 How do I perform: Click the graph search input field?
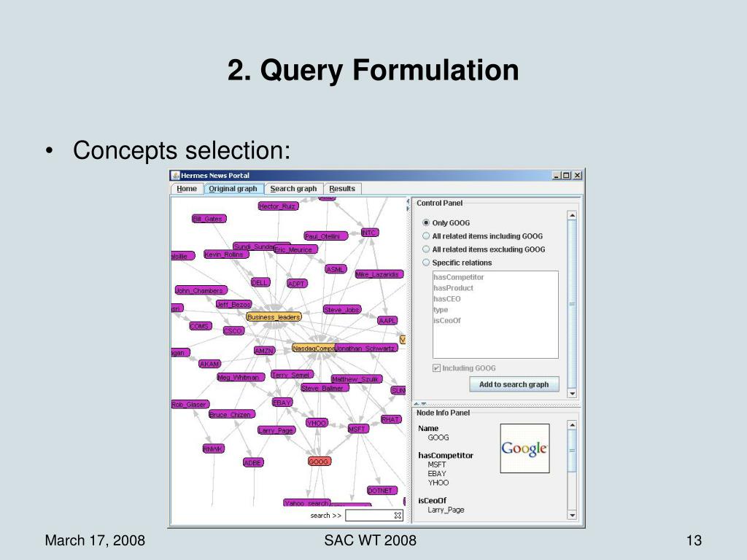click(x=370, y=516)
